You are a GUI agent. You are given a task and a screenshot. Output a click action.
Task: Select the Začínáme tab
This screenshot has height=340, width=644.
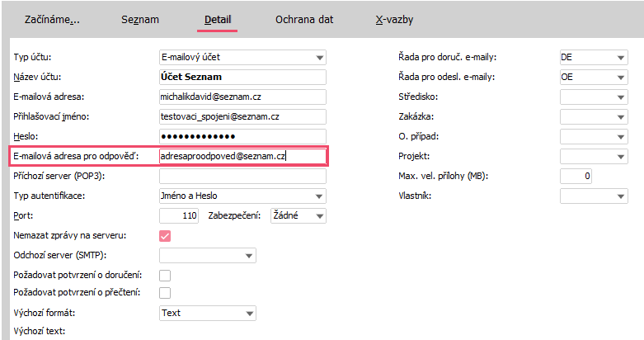click(x=52, y=20)
